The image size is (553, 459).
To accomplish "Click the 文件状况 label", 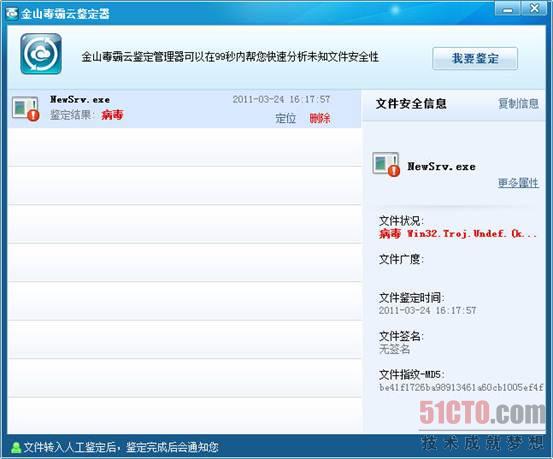I will point(401,221).
